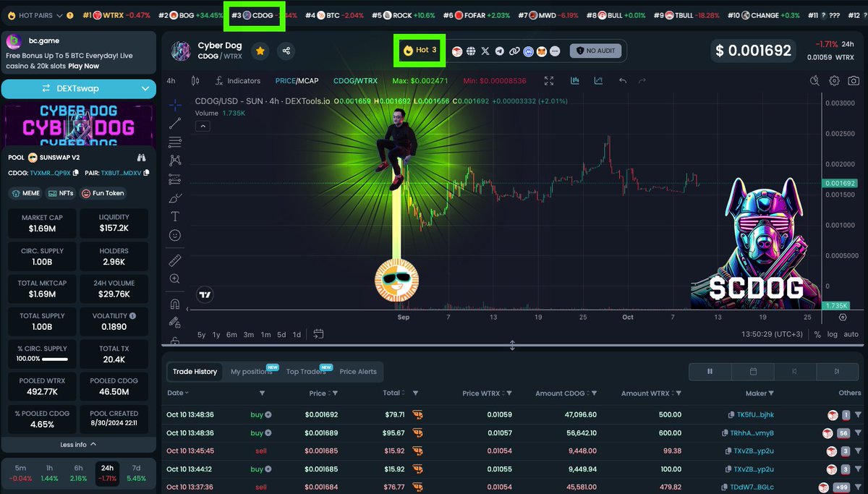Share the Cyber Dog pair
Viewport: 868px width, 494px height.
pyautogui.click(x=286, y=51)
